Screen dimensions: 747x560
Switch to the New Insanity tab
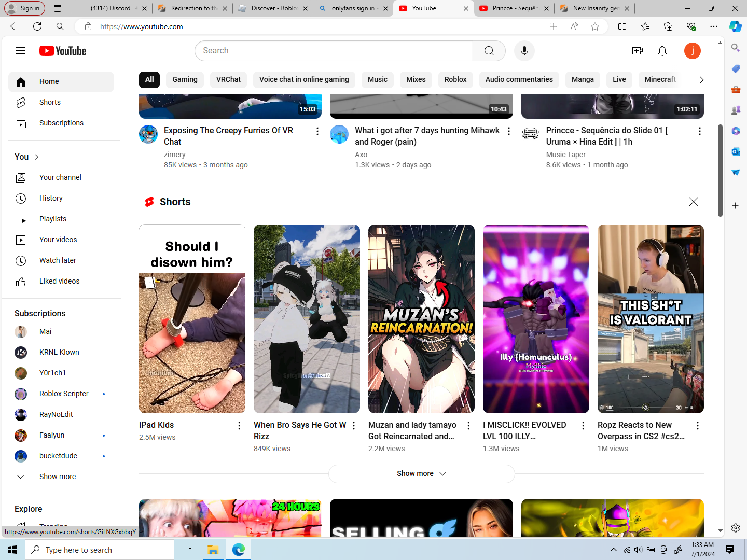[x=594, y=8]
